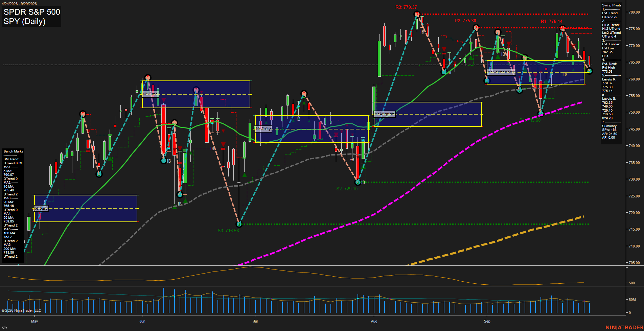Click the swing pivot low marker at S3
This screenshot has width=644, height=331.
click(239, 224)
